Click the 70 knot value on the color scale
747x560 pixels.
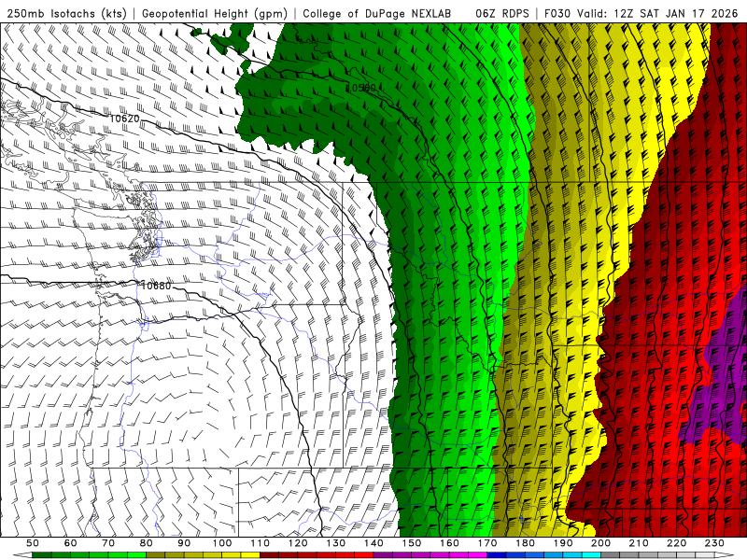coord(108,543)
